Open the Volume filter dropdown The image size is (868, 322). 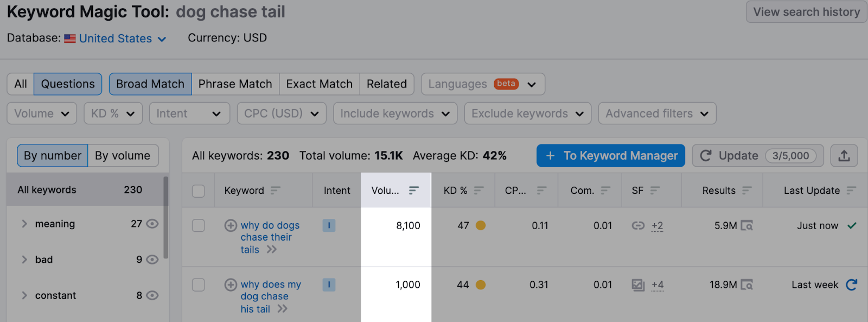coord(42,113)
